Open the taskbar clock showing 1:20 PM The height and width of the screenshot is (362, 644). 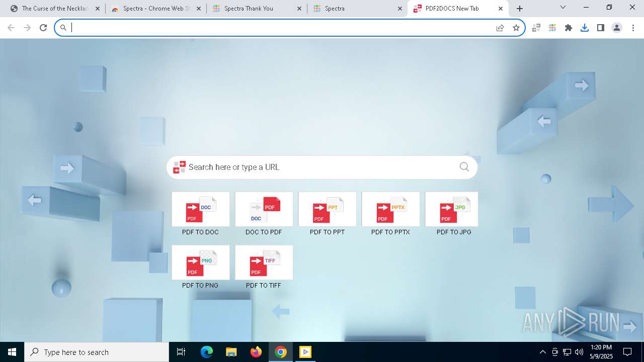click(x=601, y=352)
